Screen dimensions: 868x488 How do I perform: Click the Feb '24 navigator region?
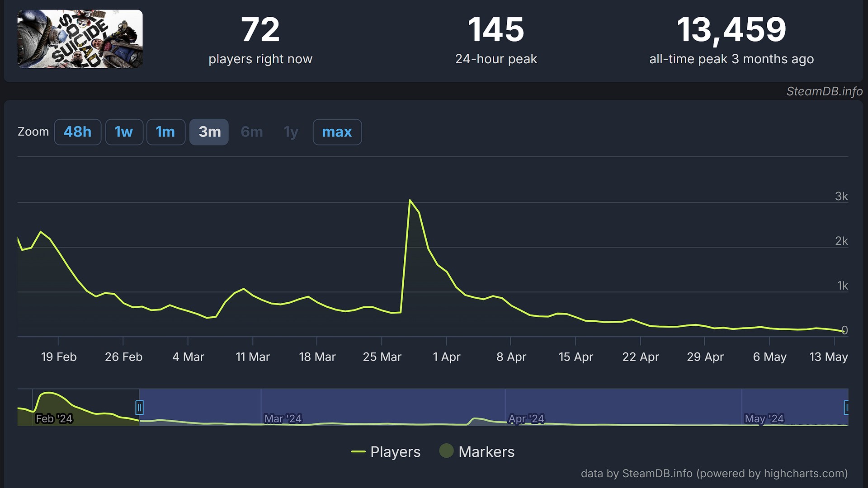(x=54, y=418)
